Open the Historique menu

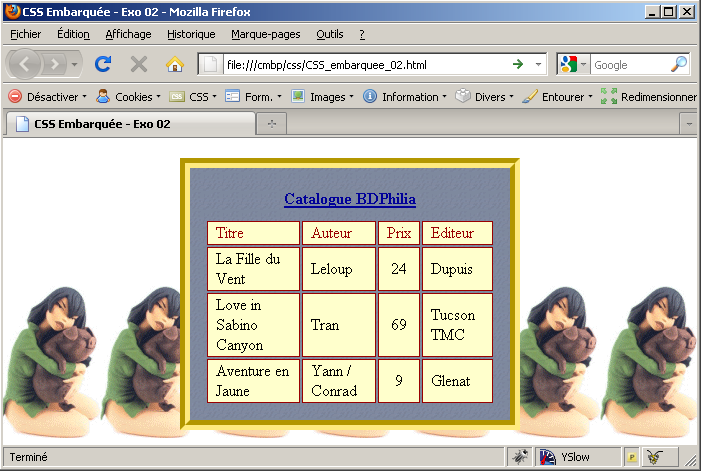click(191, 34)
